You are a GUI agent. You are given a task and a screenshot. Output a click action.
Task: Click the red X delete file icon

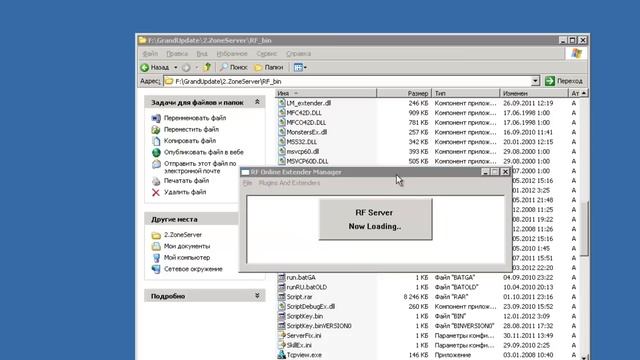click(156, 192)
